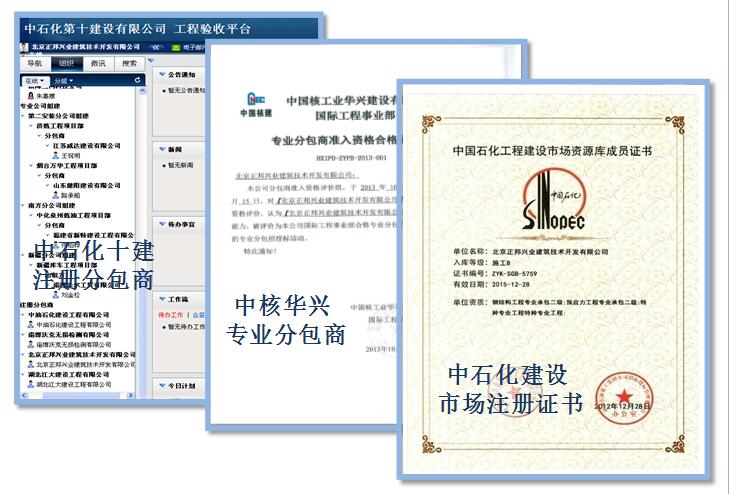Collapse the 炼化工程项目部 tree node

31,126
